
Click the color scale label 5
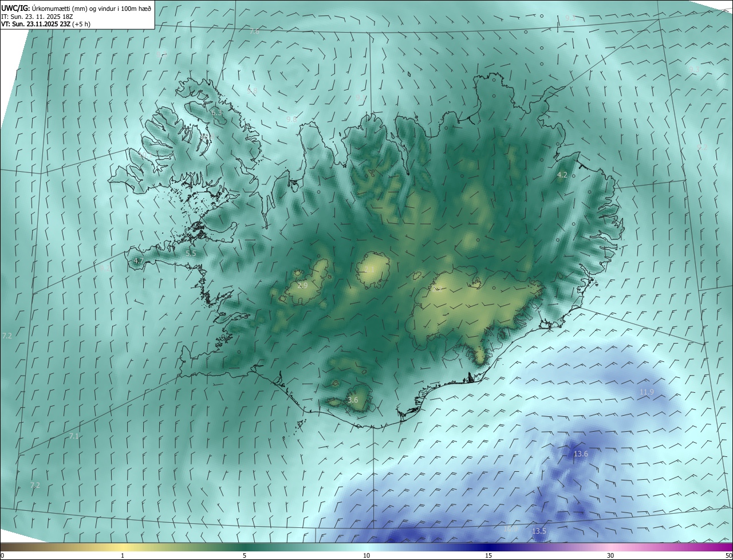point(245,555)
